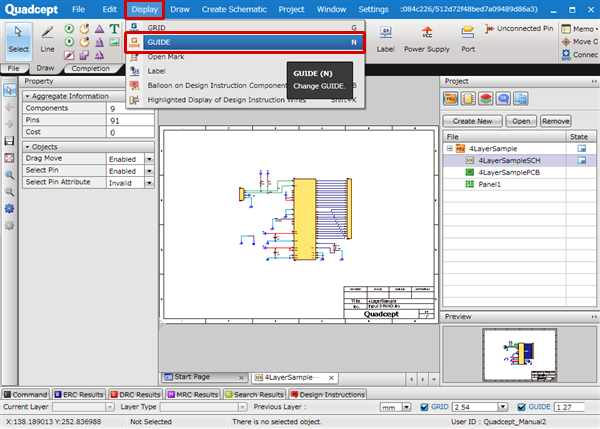This screenshot has width=600, height=429.
Task: Open the Layer Type dropdown
Action: click(x=242, y=407)
